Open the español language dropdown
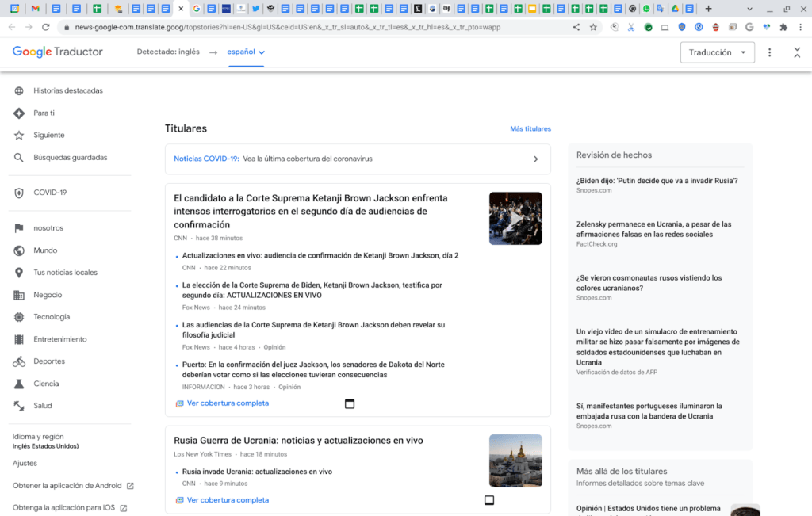This screenshot has width=812, height=516. click(246, 52)
